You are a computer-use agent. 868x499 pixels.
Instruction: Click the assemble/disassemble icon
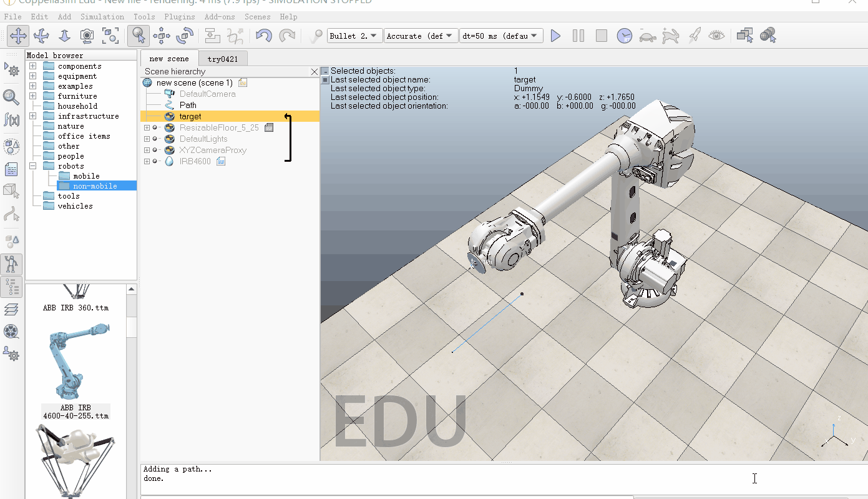click(x=213, y=36)
